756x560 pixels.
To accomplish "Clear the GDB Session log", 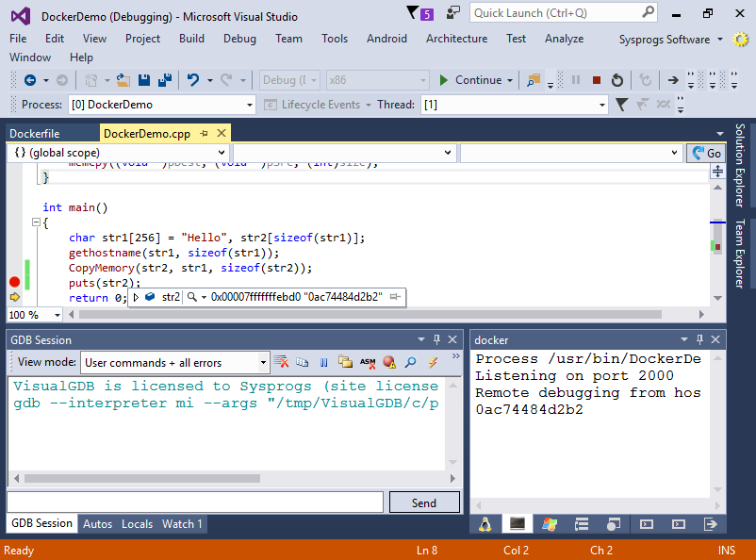I will [x=281, y=362].
